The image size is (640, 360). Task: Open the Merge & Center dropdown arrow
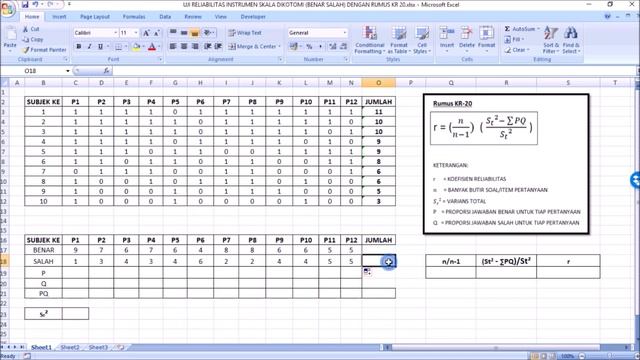point(280,47)
